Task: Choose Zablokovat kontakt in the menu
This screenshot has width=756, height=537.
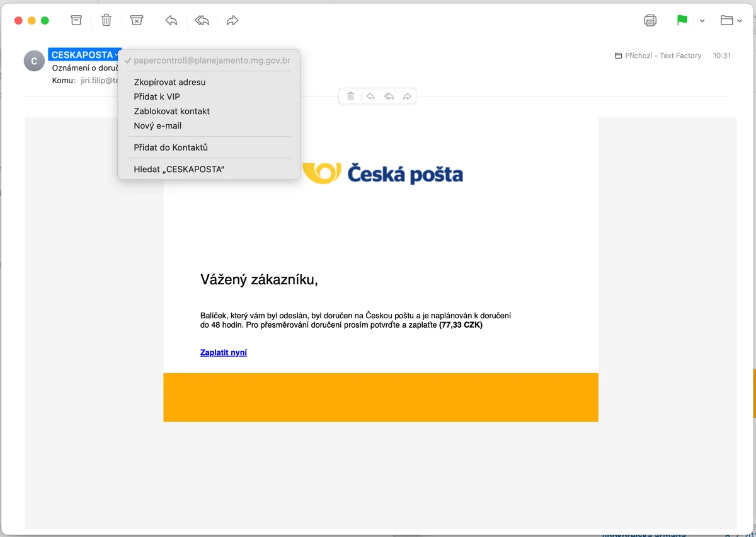Action: click(171, 110)
